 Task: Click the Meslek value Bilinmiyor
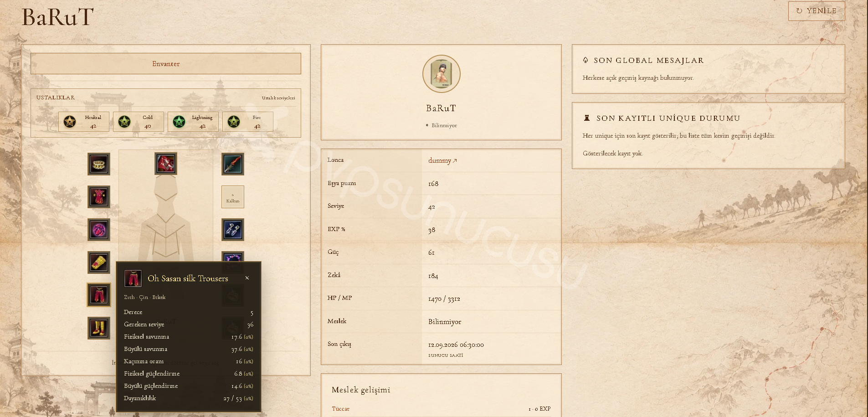(x=445, y=322)
